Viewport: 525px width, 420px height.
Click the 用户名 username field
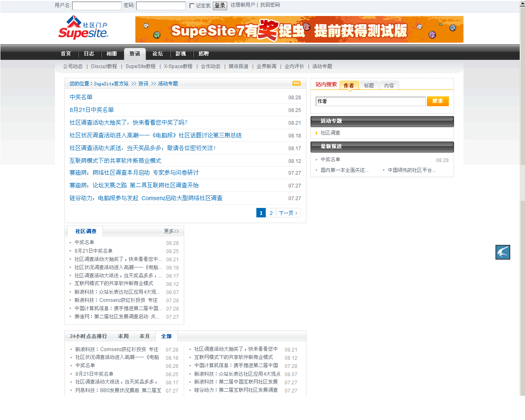click(x=97, y=6)
